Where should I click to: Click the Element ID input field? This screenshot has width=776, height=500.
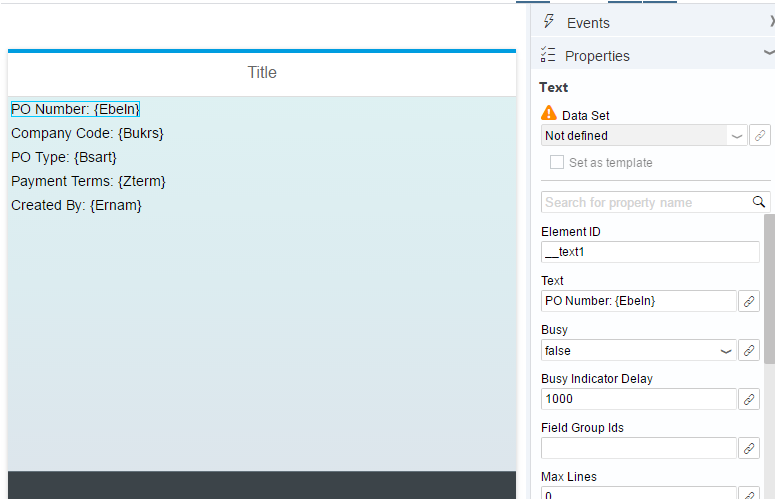pyautogui.click(x=650, y=252)
